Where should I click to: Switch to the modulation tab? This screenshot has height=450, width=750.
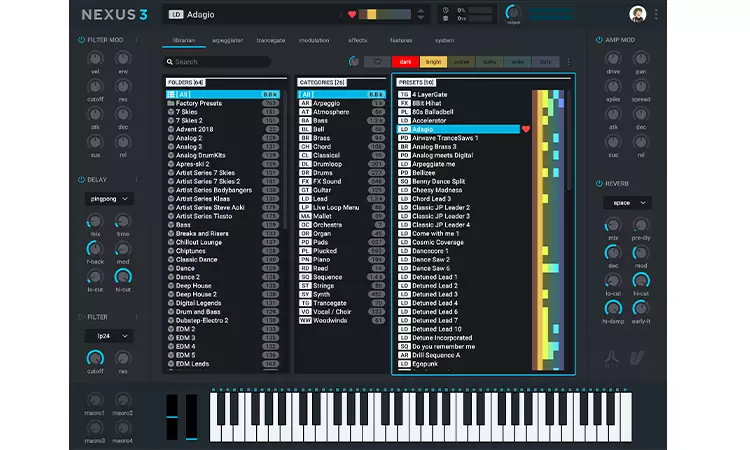click(x=314, y=40)
